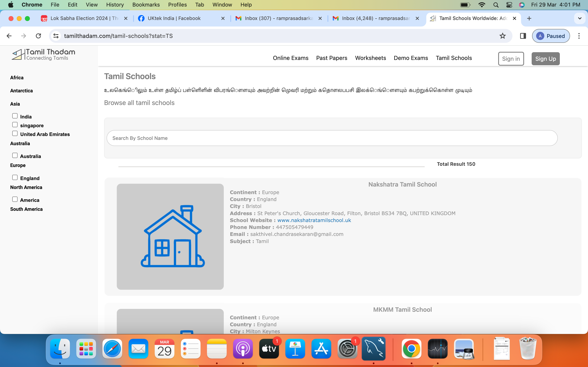588x367 pixels.
Task: Open a new tab with plus icon
Action: (x=529, y=18)
